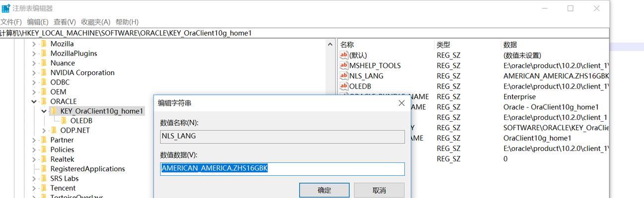Viewport: 644px width, 198px height.
Task: Expand the Partner tree node
Action: [x=34, y=140]
